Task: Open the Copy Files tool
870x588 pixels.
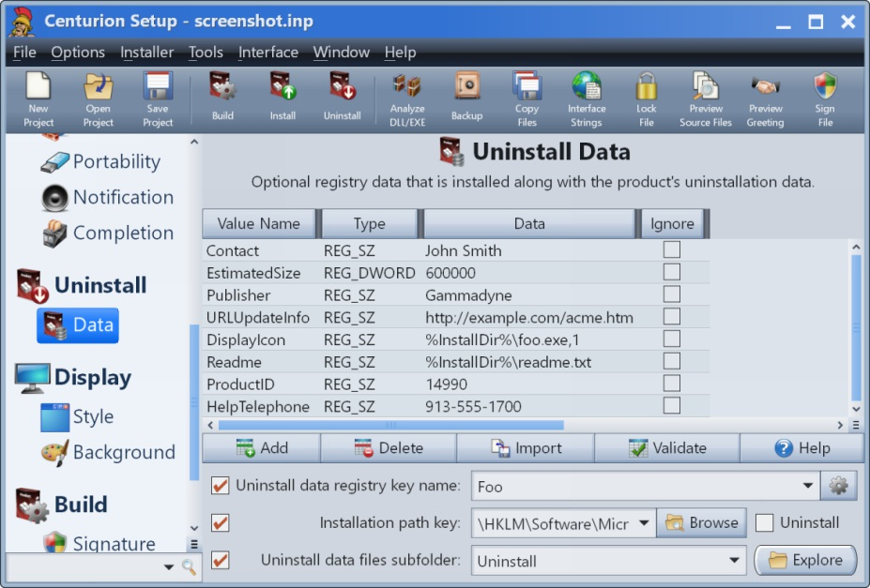Action: (x=527, y=99)
